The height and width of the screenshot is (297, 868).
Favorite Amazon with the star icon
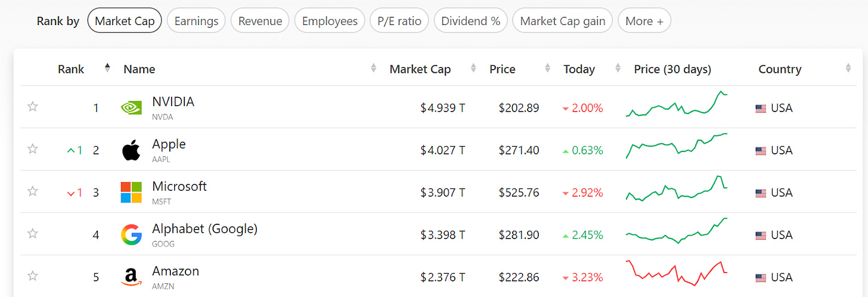click(33, 276)
